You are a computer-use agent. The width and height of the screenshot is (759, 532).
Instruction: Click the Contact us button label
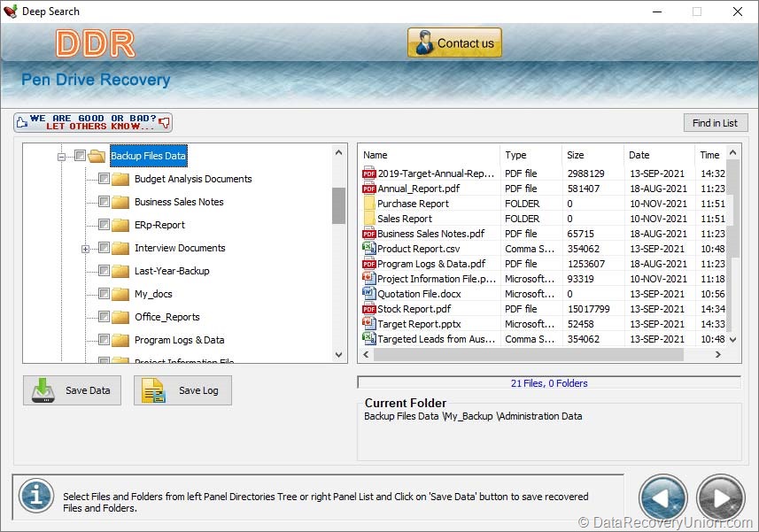click(466, 43)
